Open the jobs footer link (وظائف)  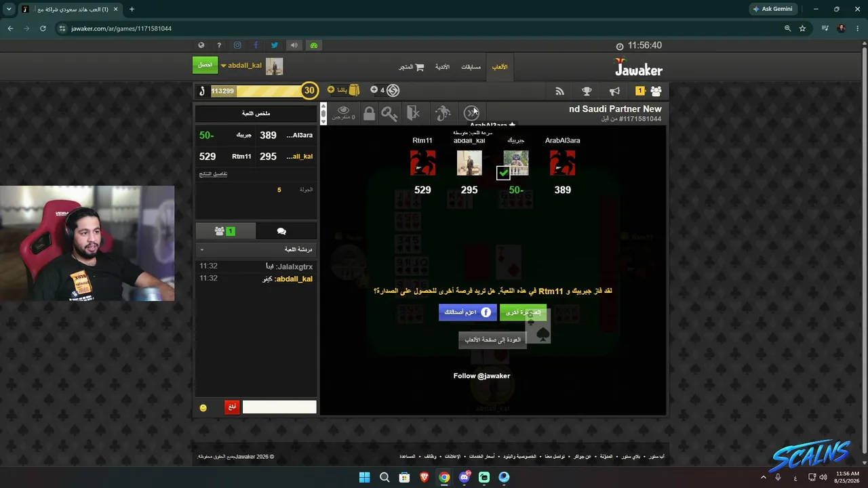430,457
